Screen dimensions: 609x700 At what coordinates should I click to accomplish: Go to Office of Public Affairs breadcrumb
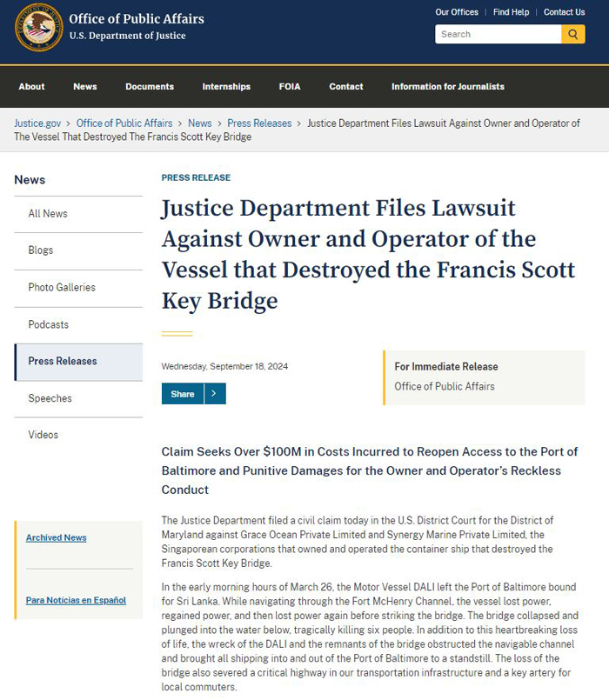click(124, 123)
